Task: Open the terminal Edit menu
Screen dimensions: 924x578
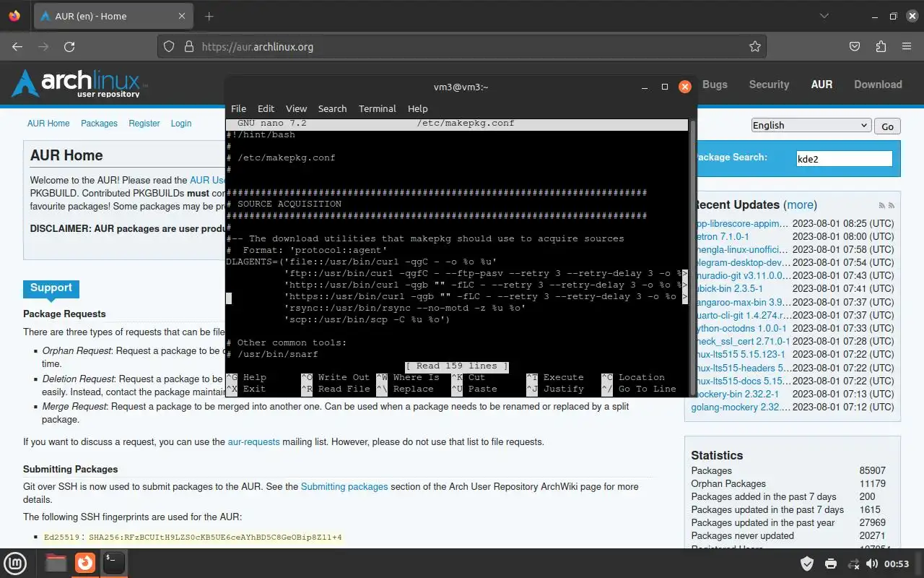Action: [x=266, y=108]
